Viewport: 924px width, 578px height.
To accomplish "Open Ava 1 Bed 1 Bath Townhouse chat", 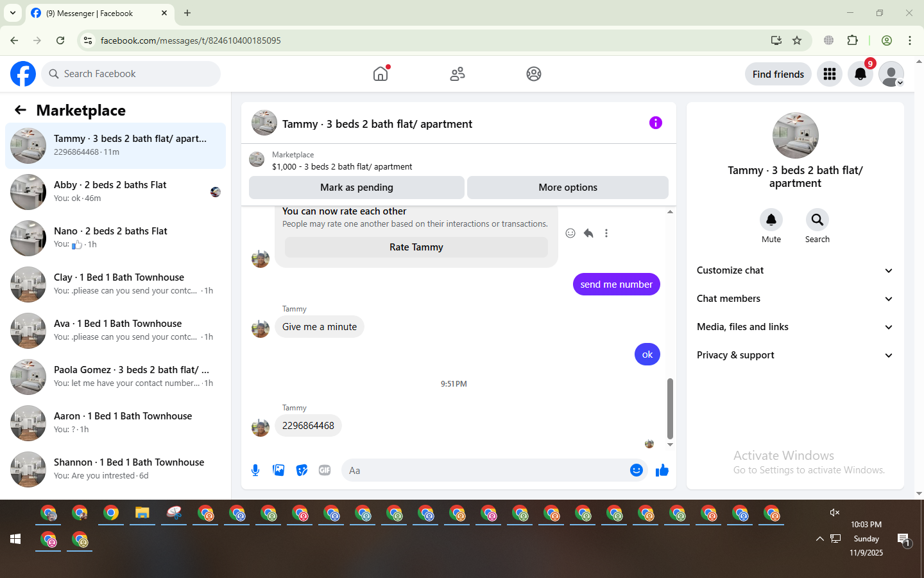I will pyautogui.click(x=116, y=331).
